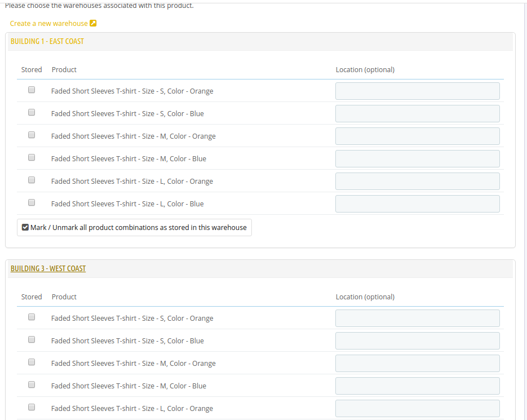This screenshot has height=420, width=527.
Task: Click Location field for Size M Orange, Building 1
Action: pyautogui.click(x=418, y=136)
